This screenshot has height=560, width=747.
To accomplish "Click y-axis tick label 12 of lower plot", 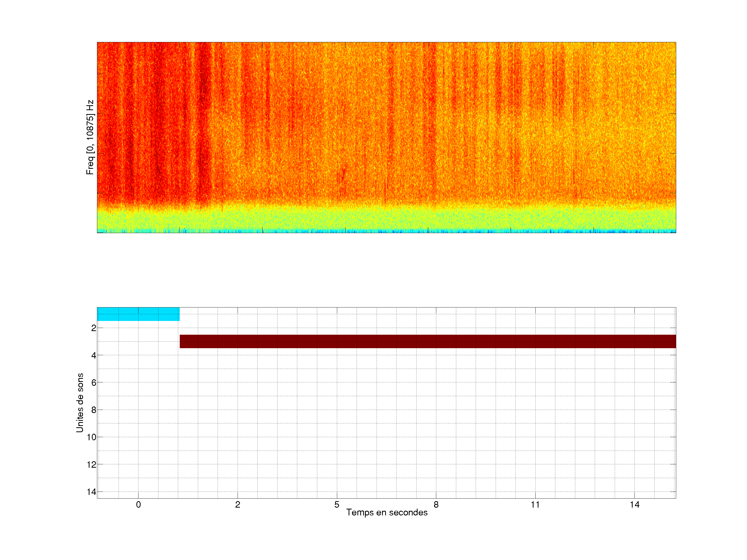I will [92, 465].
